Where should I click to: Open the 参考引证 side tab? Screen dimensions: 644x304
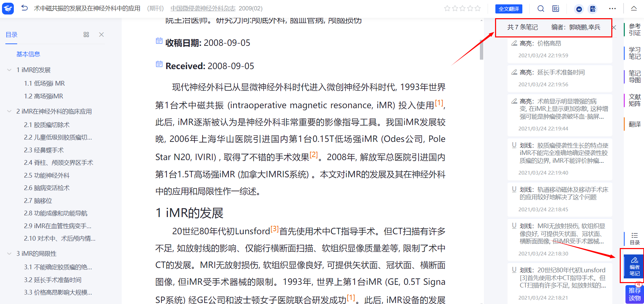tap(634, 30)
